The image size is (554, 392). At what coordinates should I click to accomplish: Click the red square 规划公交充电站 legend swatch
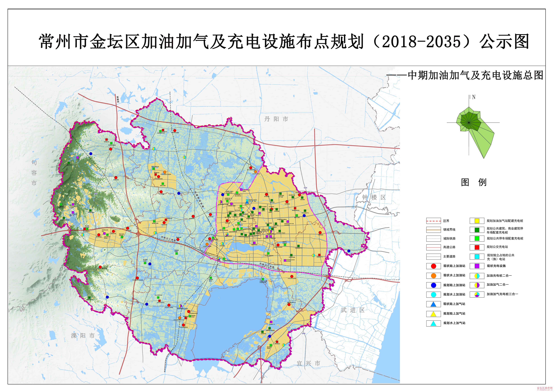pyautogui.click(x=477, y=247)
